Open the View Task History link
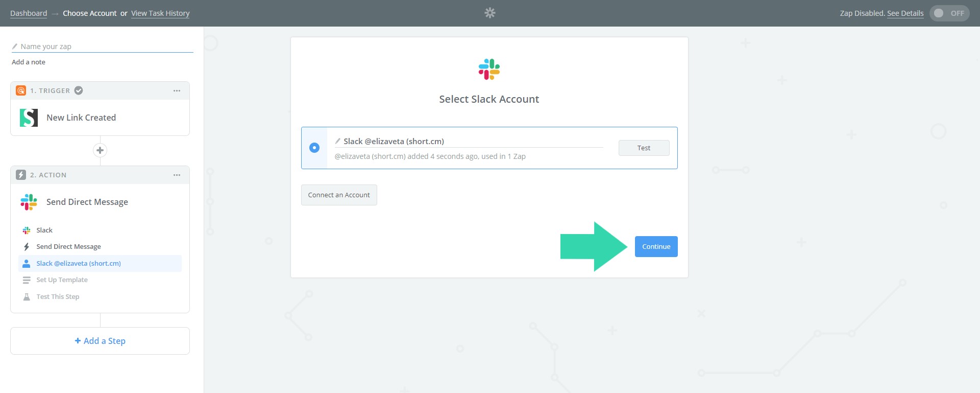Viewport: 980px width, 393px height. [160, 13]
